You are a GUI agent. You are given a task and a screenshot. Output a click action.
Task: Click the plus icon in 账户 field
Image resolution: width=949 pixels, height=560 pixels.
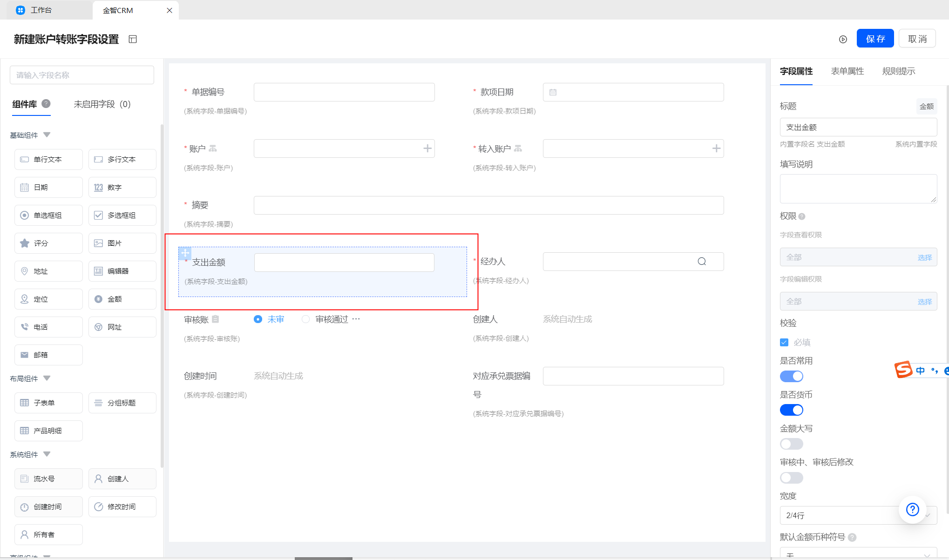point(427,148)
